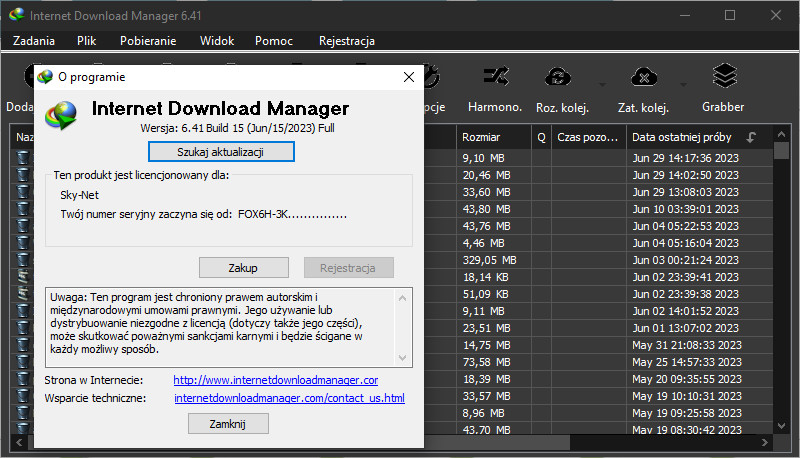Click the Szukaj aktualizacji button
Image resolution: width=800 pixels, height=458 pixels.
tap(221, 151)
